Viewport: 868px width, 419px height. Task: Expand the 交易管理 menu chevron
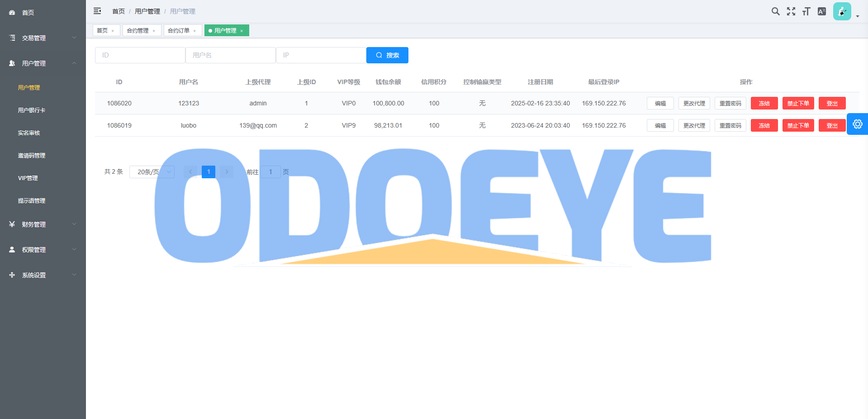pos(74,38)
